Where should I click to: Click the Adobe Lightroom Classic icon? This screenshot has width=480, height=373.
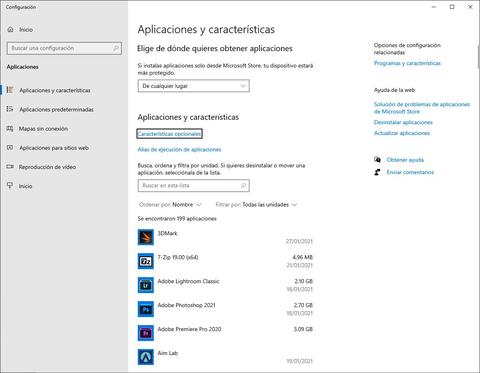click(146, 285)
